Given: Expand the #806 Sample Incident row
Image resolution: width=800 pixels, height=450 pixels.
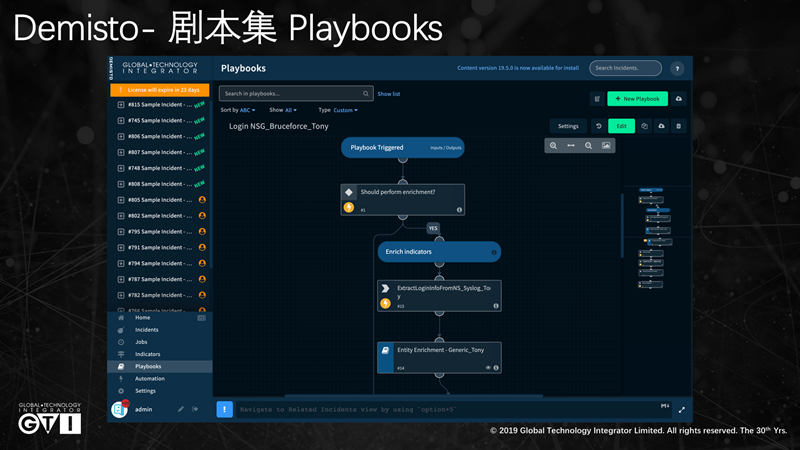Looking at the screenshot, I should (121, 136).
